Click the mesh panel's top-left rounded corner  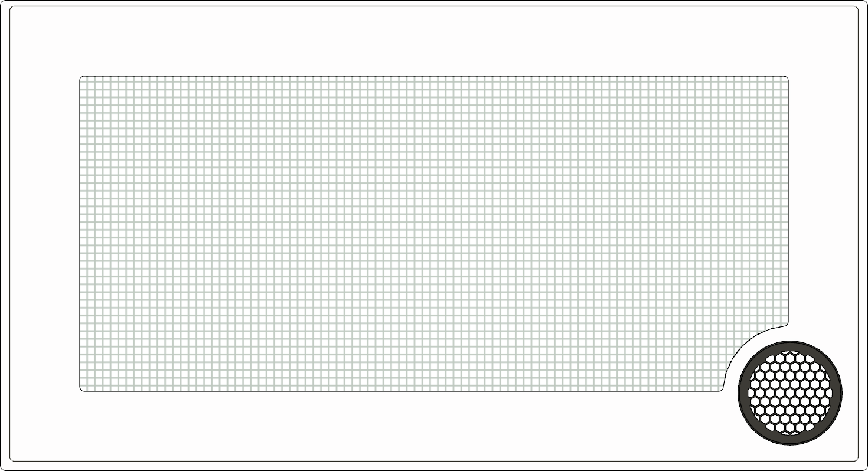point(82,78)
